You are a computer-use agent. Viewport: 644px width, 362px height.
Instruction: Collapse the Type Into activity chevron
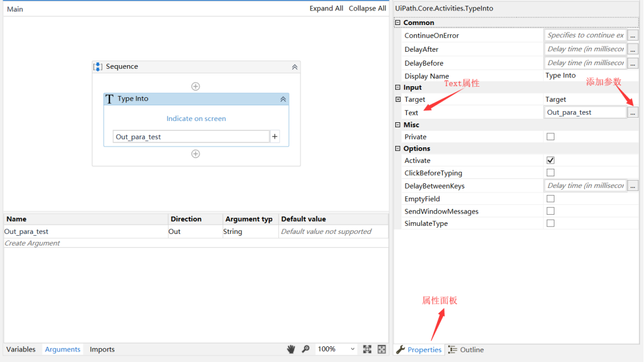(283, 99)
